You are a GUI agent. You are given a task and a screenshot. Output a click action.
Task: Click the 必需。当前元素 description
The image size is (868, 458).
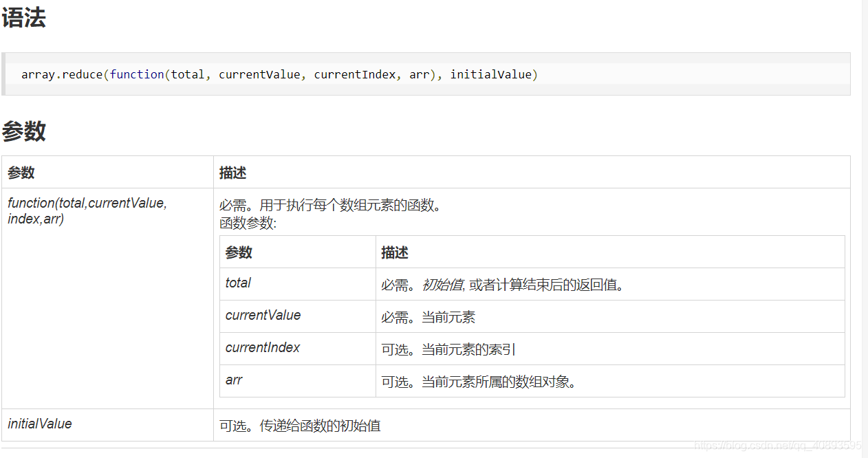point(428,317)
